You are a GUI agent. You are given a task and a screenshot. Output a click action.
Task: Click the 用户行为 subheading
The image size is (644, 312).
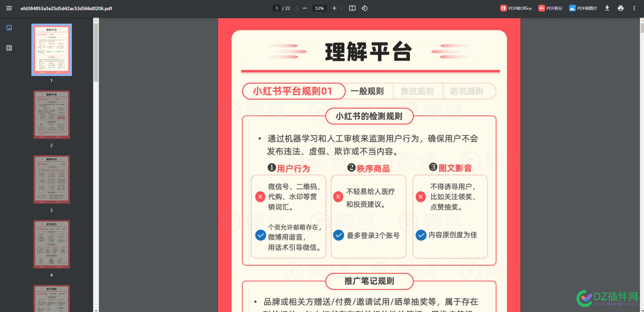(x=293, y=168)
